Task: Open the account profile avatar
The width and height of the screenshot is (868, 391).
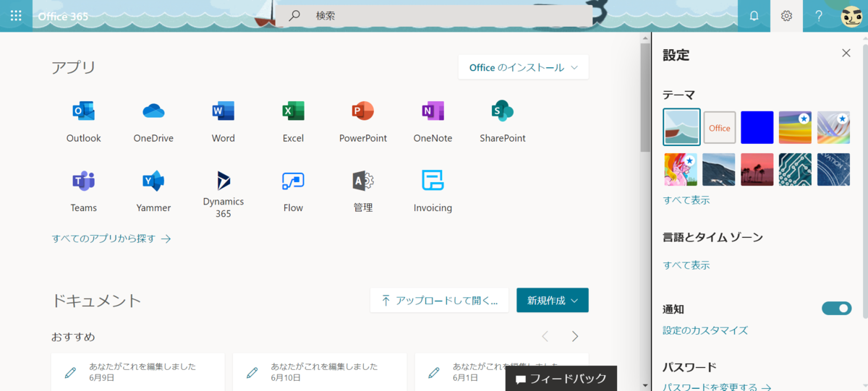Action: [x=851, y=16]
